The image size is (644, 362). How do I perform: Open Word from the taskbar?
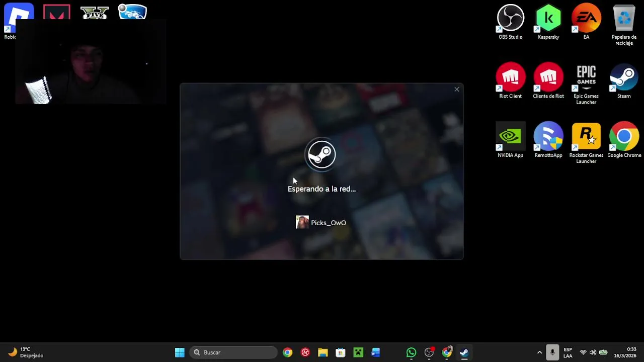coord(376,352)
